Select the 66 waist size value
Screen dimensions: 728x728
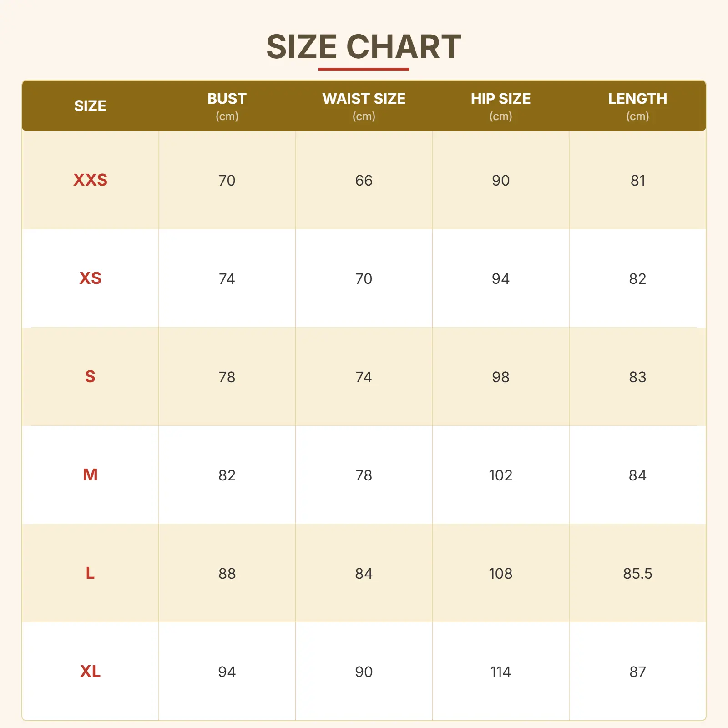coord(364,181)
